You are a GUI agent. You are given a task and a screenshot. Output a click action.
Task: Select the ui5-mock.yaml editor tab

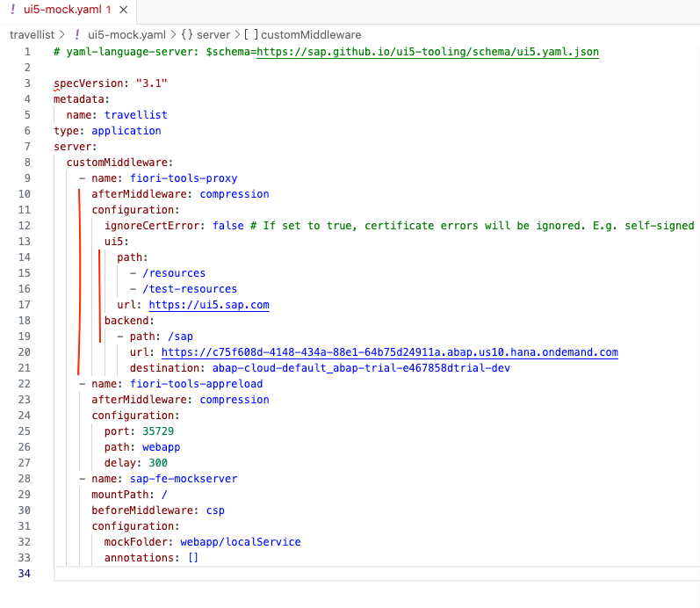[x=68, y=10]
